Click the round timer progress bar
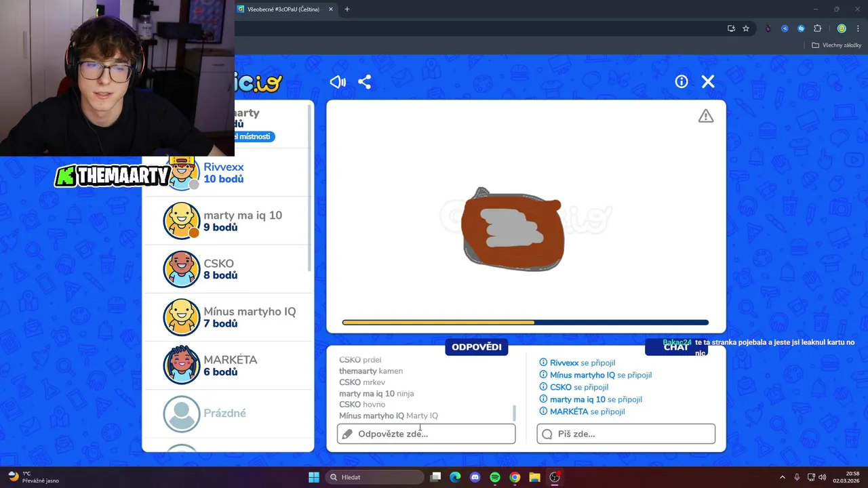Image resolution: width=868 pixels, height=488 pixels. click(x=526, y=323)
